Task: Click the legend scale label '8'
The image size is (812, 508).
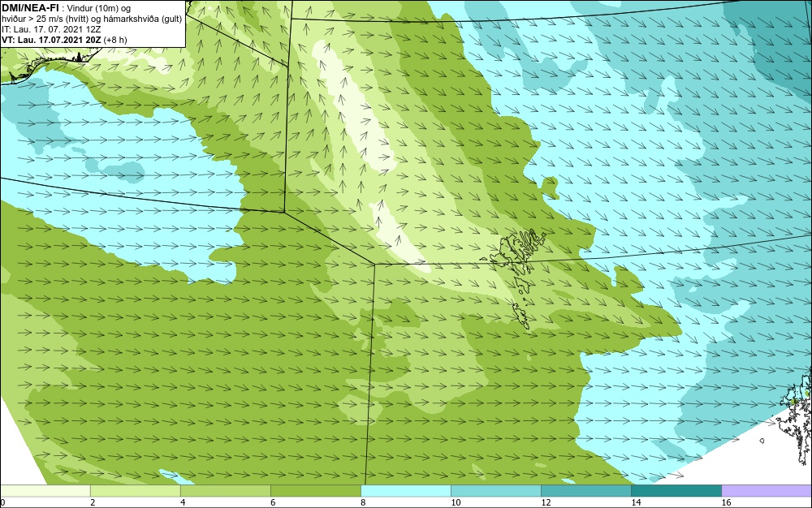Action: [362, 502]
